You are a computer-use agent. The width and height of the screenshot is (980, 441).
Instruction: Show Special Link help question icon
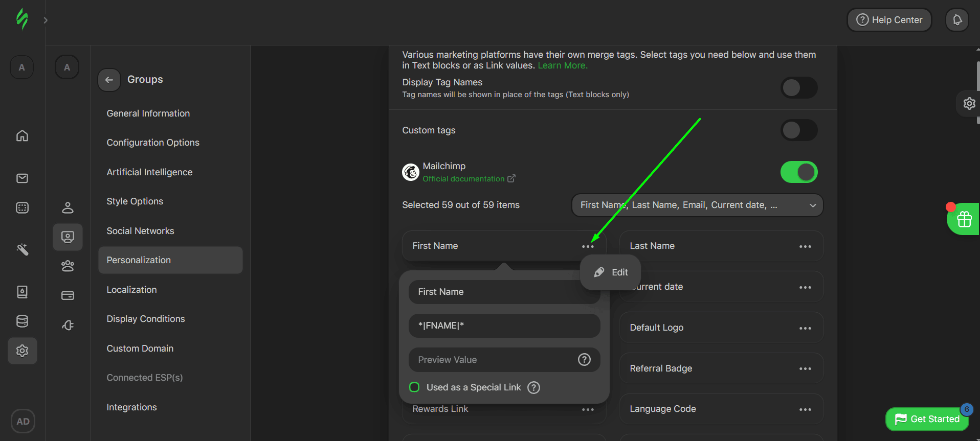[533, 387]
